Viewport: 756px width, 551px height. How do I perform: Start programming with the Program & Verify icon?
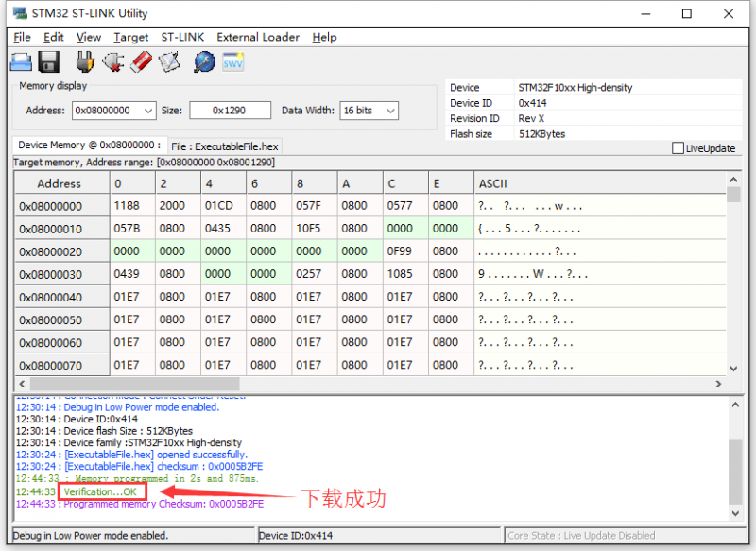click(168, 61)
